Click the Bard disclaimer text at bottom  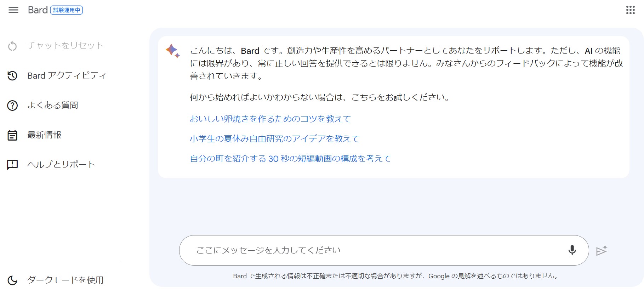[x=396, y=276]
